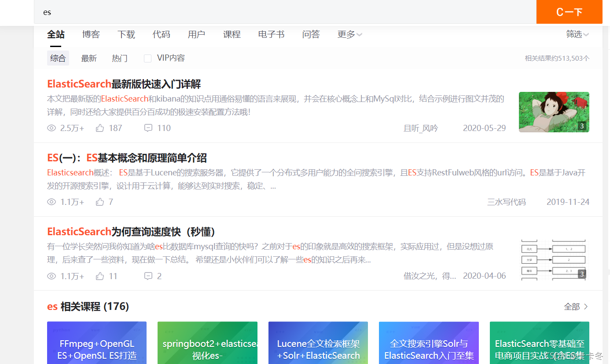Click the eye icon in 借汝之光's article row
610x364 pixels.
point(51,276)
